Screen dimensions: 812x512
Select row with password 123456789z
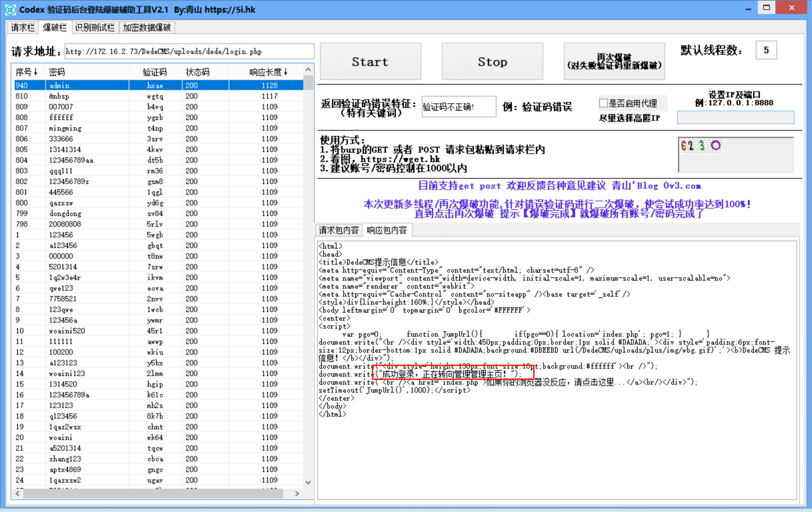pyautogui.click(x=159, y=181)
